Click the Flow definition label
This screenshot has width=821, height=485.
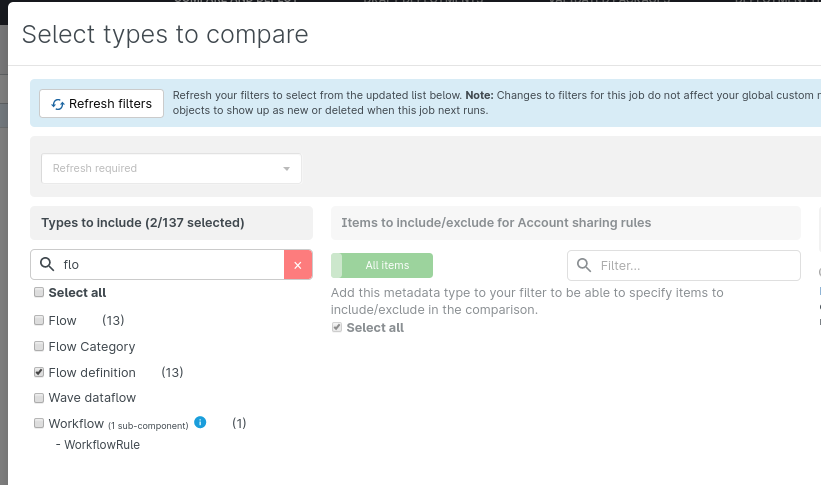pyautogui.click(x=92, y=373)
